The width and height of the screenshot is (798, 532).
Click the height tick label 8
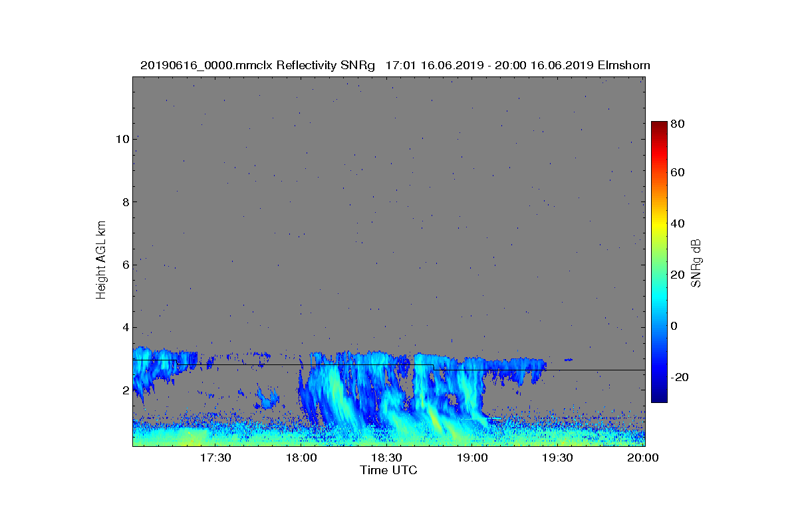click(125, 202)
